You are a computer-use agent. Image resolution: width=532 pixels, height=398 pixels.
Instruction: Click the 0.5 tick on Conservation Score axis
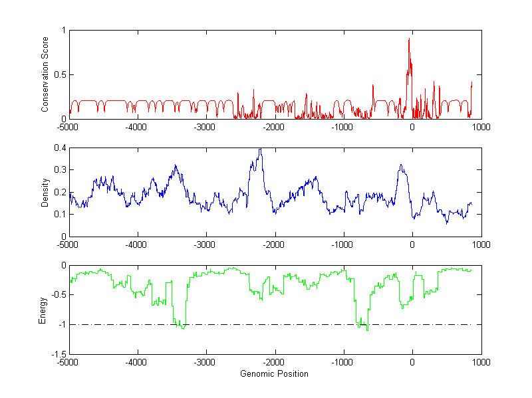59,74
